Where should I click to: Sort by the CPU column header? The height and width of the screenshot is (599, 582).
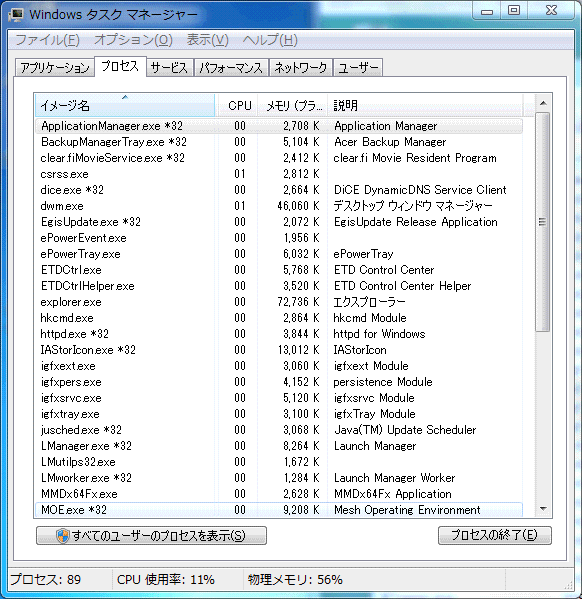[x=237, y=105]
